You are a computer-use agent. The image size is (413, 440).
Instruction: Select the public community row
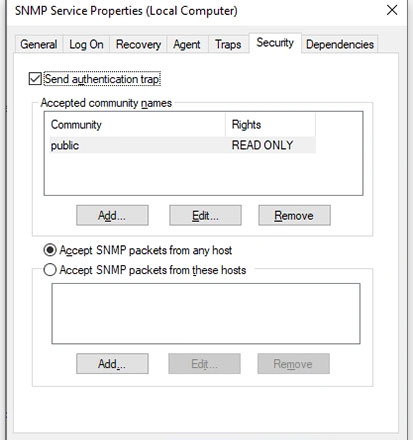click(183, 145)
